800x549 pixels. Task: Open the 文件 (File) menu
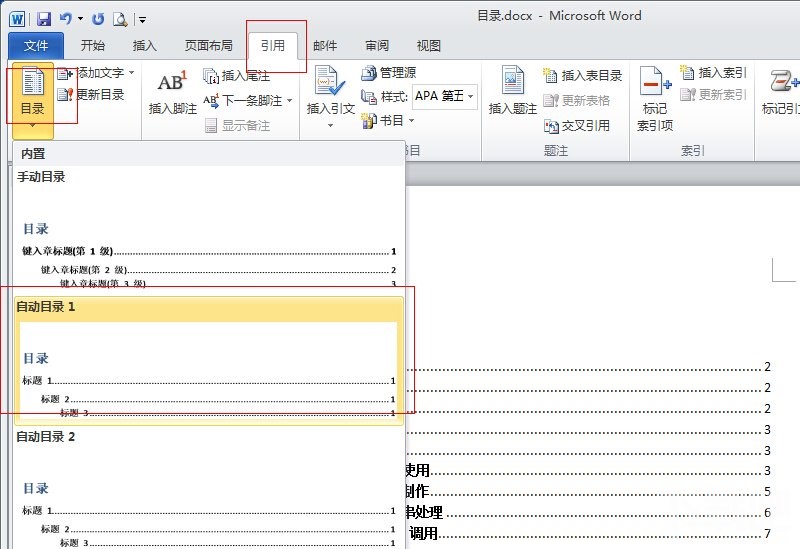(x=36, y=46)
